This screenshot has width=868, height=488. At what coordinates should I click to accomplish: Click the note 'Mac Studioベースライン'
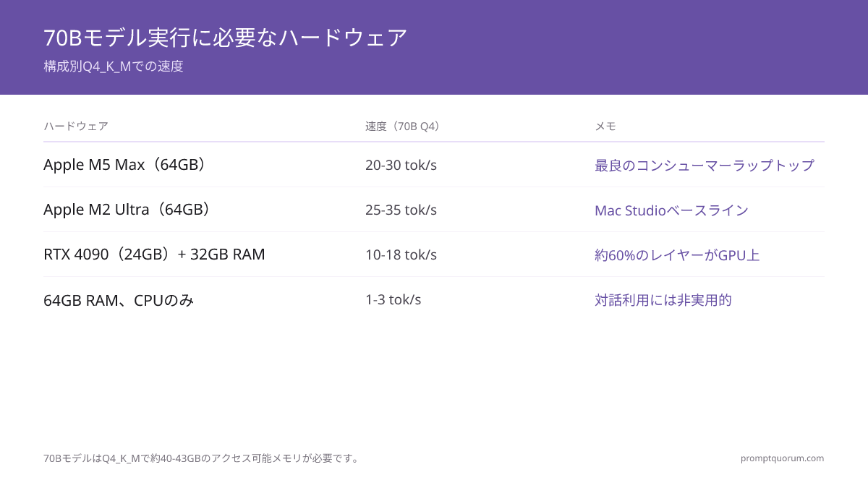pyautogui.click(x=671, y=210)
